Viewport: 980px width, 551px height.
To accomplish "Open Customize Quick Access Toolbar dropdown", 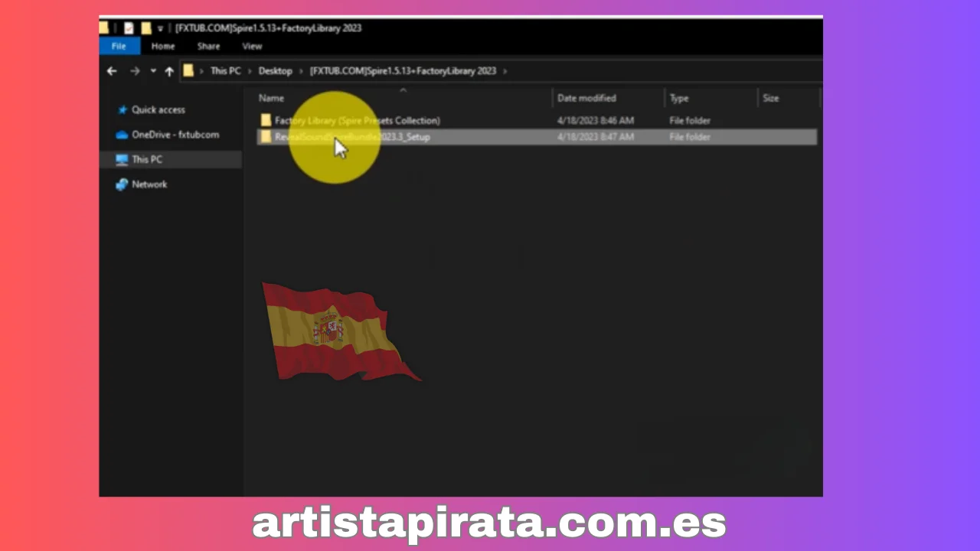I will pyautogui.click(x=161, y=28).
